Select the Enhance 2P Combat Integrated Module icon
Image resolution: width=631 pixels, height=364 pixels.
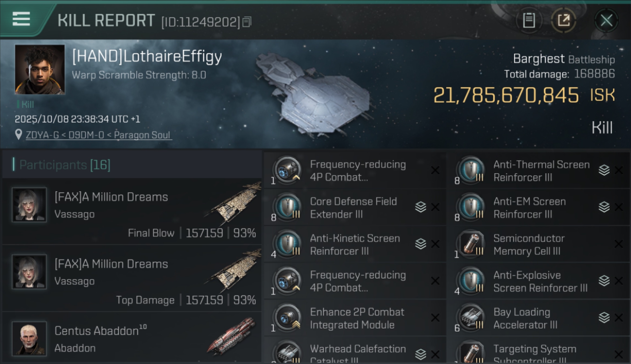tap(287, 318)
